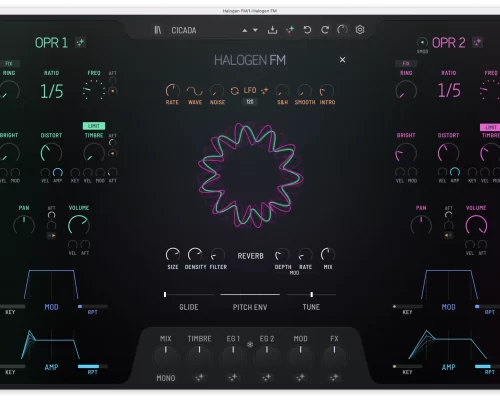500x400 pixels.
Task: Click the OPR 1 AMP RPT slider
Action: (x=93, y=366)
